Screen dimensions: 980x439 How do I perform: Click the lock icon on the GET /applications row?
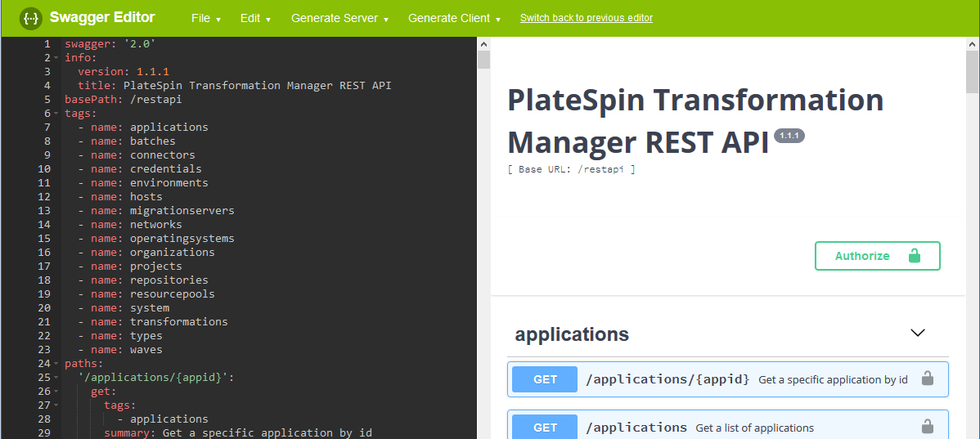(x=927, y=427)
